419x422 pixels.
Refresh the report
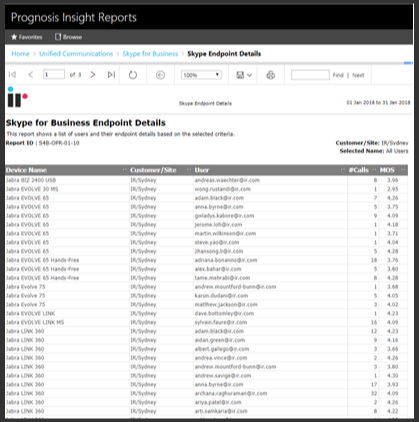(x=133, y=75)
